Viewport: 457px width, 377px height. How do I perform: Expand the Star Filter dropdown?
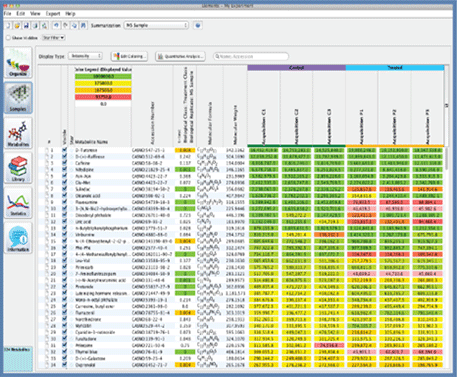tap(53, 38)
